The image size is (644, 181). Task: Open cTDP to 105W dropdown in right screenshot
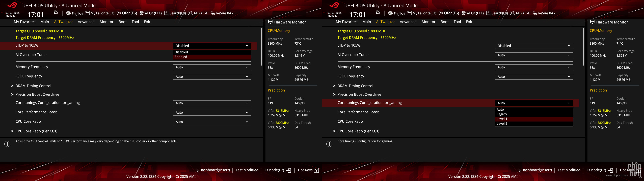(534, 46)
